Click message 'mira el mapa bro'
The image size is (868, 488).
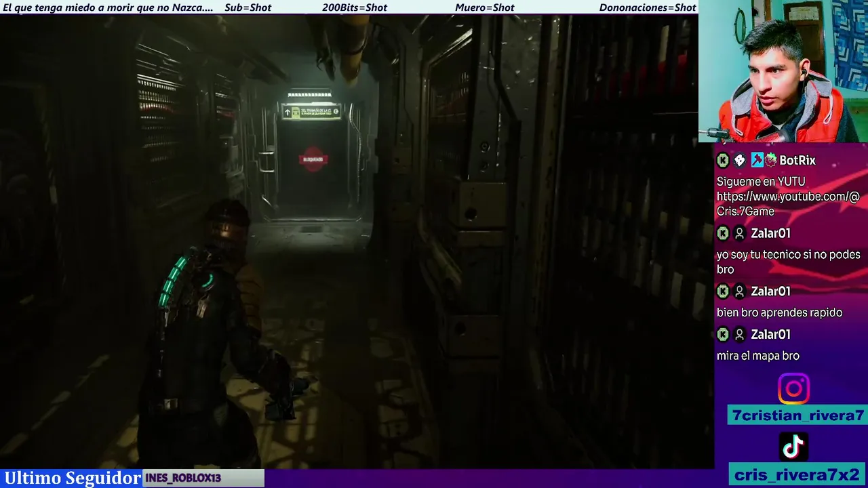click(x=758, y=356)
